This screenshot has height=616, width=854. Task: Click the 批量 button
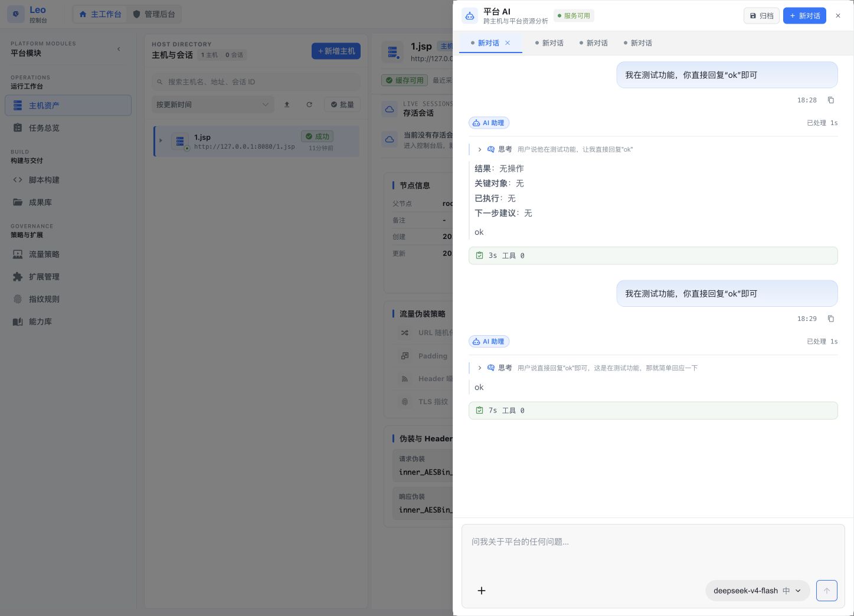[342, 104]
